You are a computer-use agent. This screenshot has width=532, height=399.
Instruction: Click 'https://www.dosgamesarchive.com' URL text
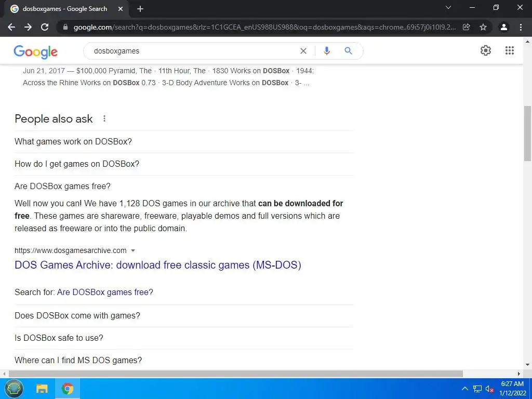(x=71, y=250)
